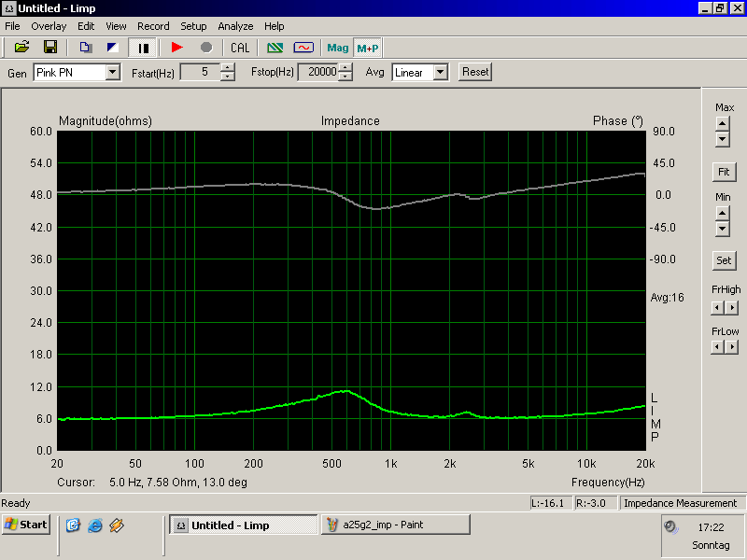The width and height of the screenshot is (747, 560).
Task: Click the Save floppy disk icon
Action: (x=50, y=47)
